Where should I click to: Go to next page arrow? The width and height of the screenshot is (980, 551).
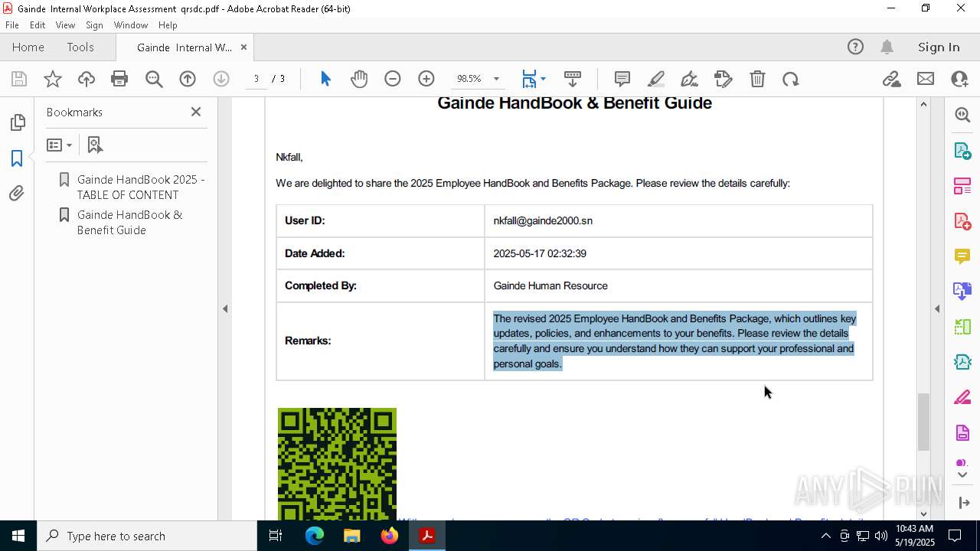pos(221,79)
